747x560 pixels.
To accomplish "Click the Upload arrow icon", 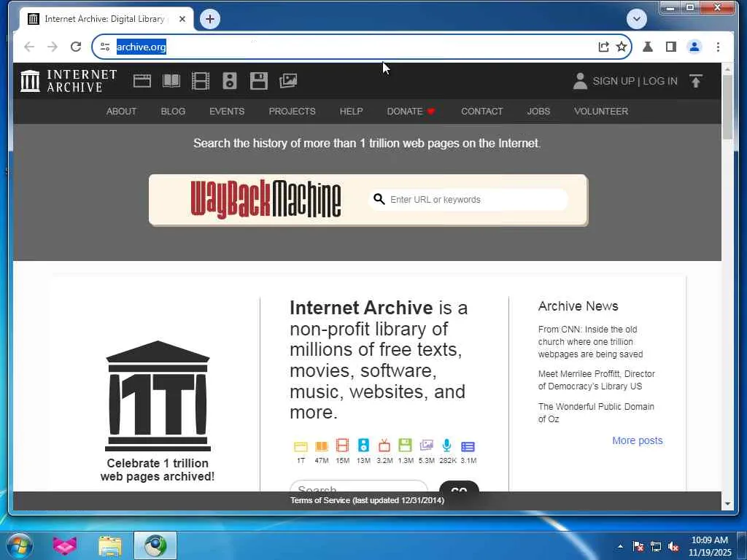I will pyautogui.click(x=696, y=81).
